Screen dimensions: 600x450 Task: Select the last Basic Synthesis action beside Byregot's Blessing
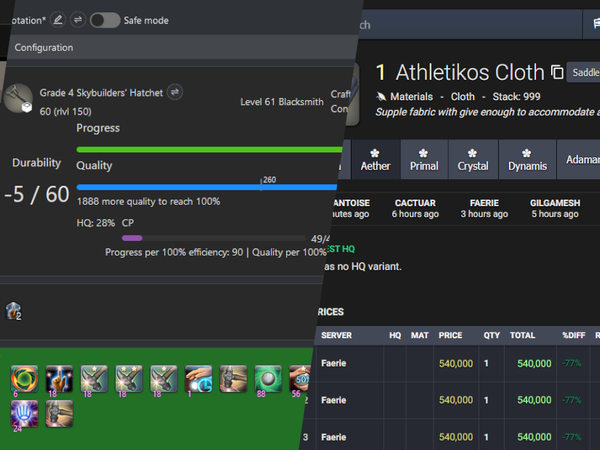pos(59,414)
